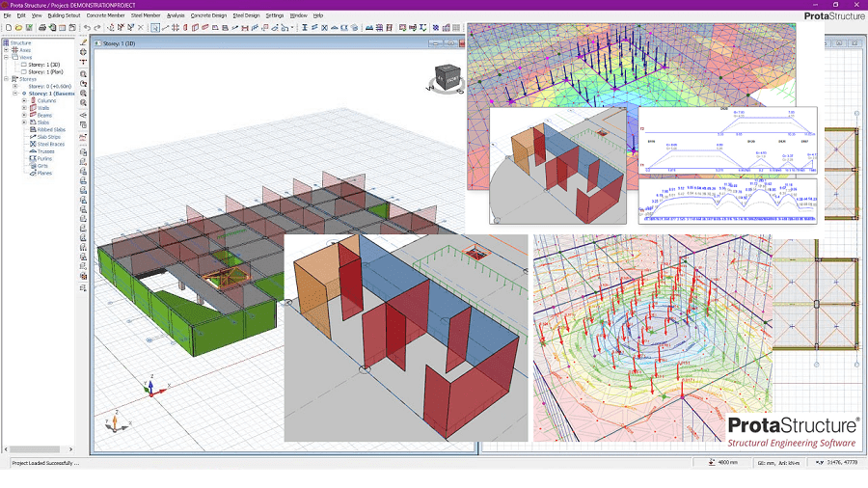Click the steel I-beam toolbar icon
The width and height of the screenshot is (868, 488).
[x=305, y=28]
